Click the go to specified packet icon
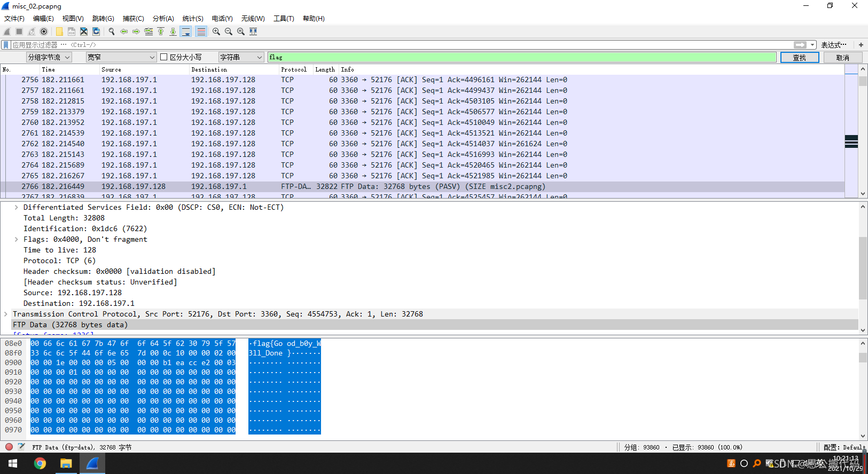 [148, 31]
